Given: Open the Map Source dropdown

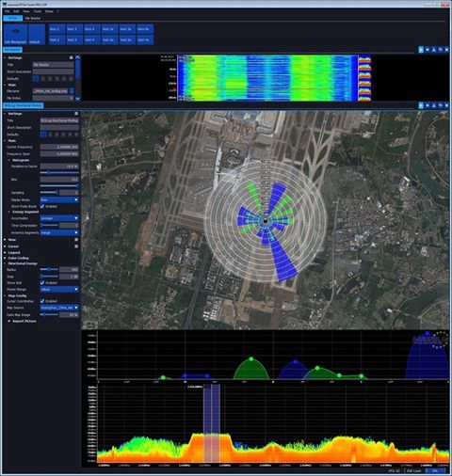Looking at the screenshot, I should [59, 308].
